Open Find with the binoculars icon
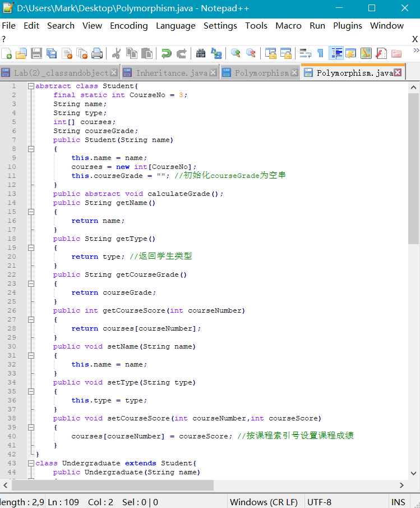This screenshot has height=508, width=420. point(201,53)
